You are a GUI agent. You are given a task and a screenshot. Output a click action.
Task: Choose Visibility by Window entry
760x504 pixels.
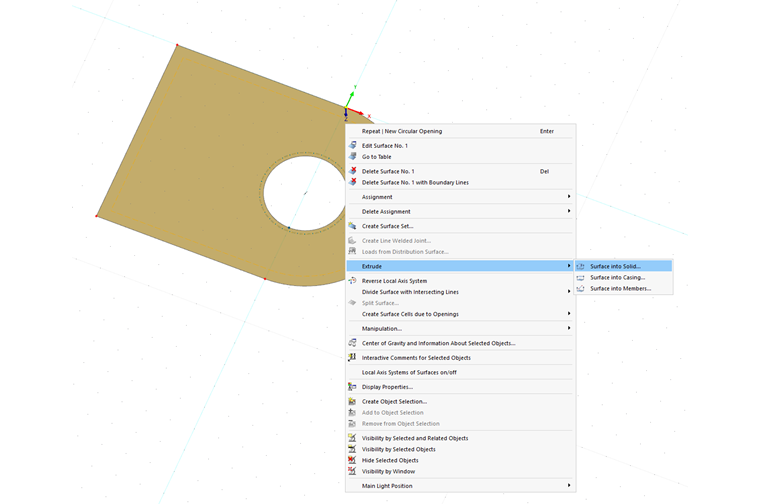tap(460, 471)
